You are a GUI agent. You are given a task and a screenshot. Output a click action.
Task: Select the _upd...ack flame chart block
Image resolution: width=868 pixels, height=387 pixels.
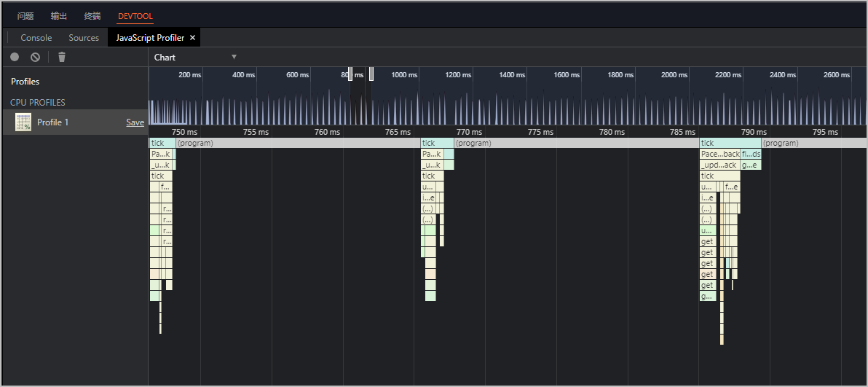(x=720, y=165)
